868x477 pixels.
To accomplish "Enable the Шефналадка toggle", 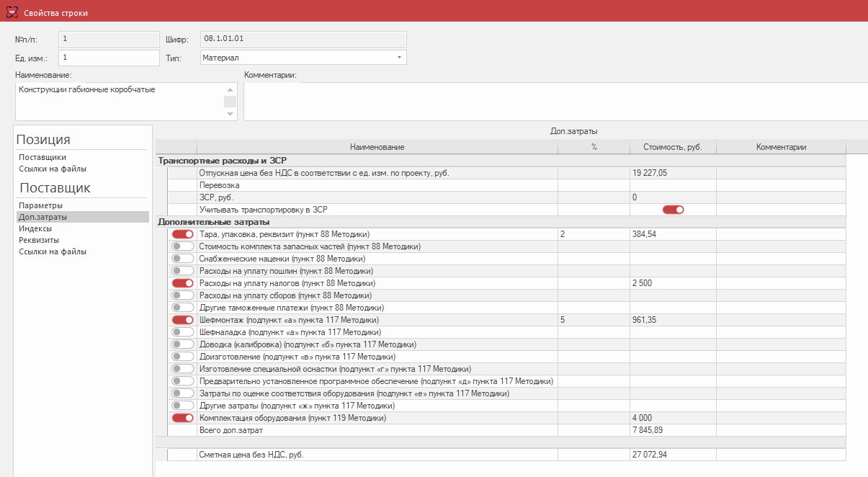I will click(x=182, y=332).
